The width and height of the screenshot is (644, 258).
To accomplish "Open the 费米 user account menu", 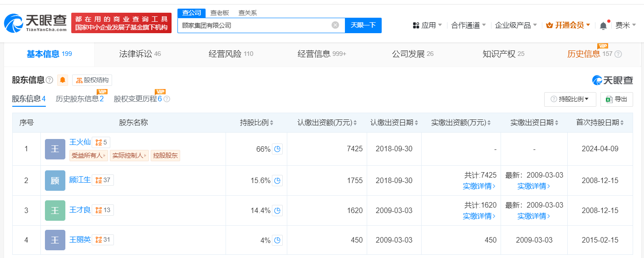I will click(625, 25).
